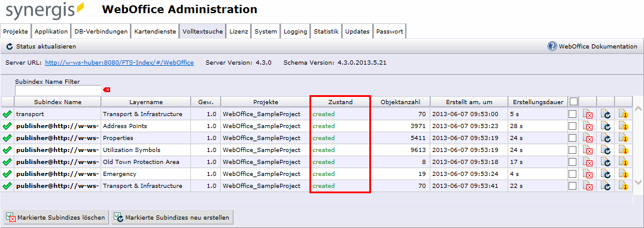The width and height of the screenshot is (644, 228).
Task: Switch to the Applikation tab
Action: coord(51,32)
